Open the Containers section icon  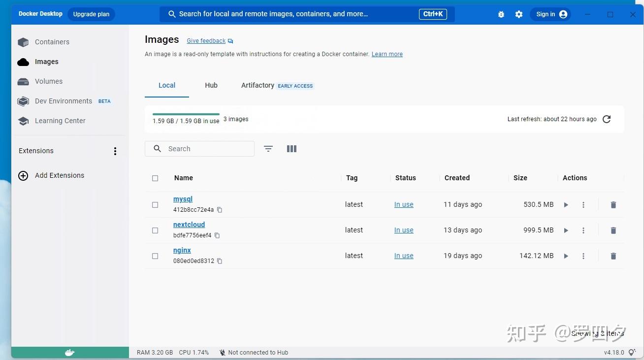point(23,42)
